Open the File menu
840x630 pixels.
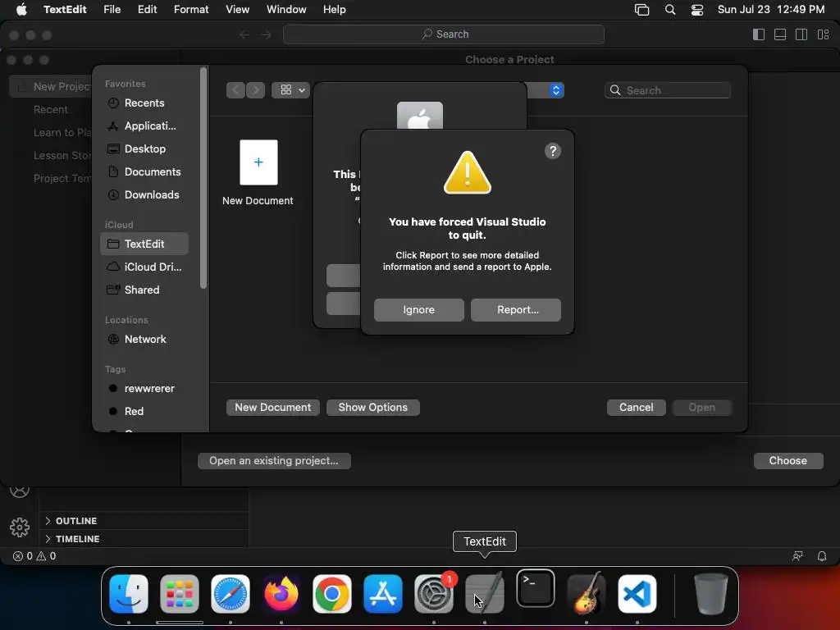112,9
